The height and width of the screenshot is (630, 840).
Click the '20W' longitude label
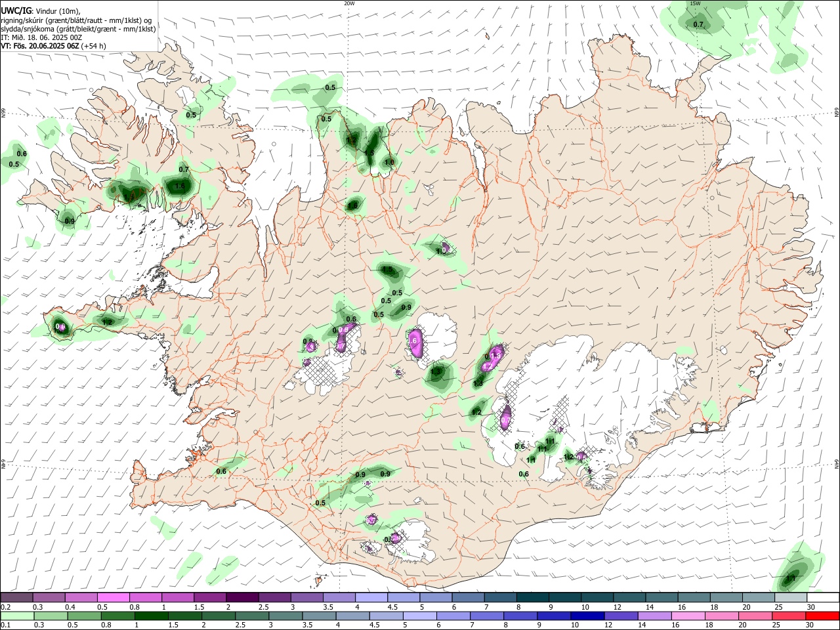pos(349,3)
